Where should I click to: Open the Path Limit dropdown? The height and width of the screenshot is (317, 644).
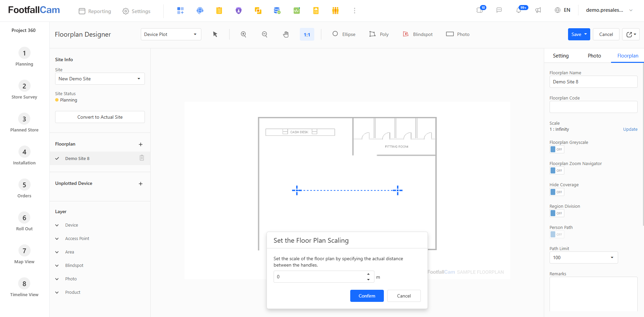(583, 257)
